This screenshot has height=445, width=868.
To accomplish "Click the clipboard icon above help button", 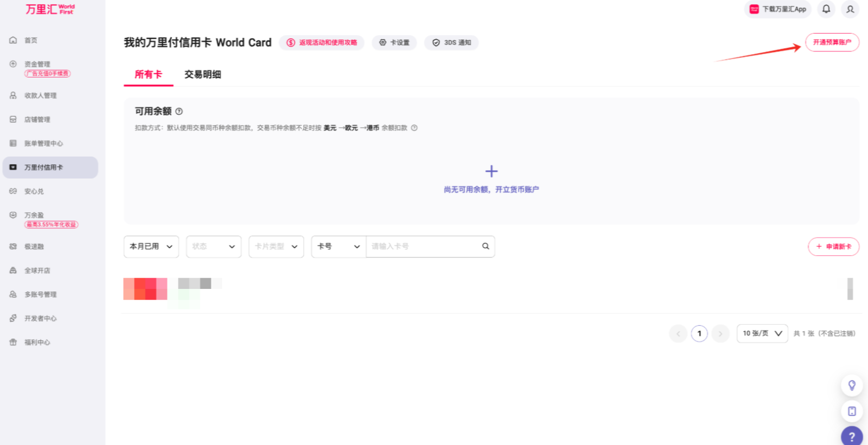I will coord(852,411).
